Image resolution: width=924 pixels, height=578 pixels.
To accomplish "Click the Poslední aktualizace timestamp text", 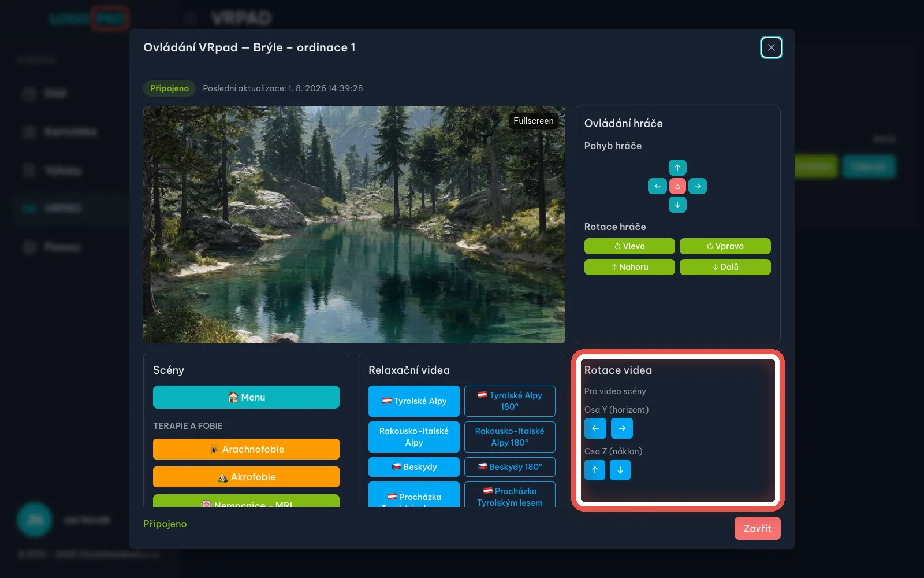I will [x=283, y=88].
